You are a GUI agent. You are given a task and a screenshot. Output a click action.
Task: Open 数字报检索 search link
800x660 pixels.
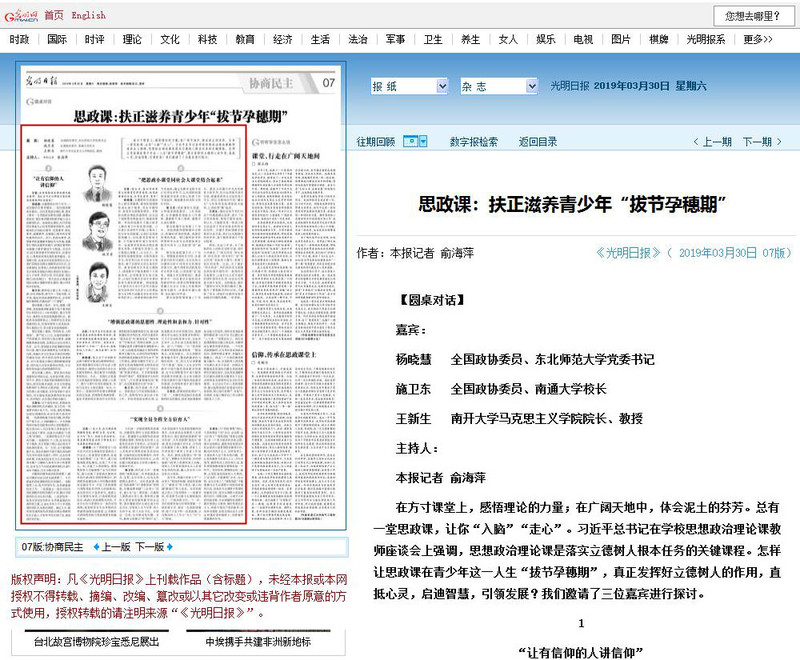474,142
